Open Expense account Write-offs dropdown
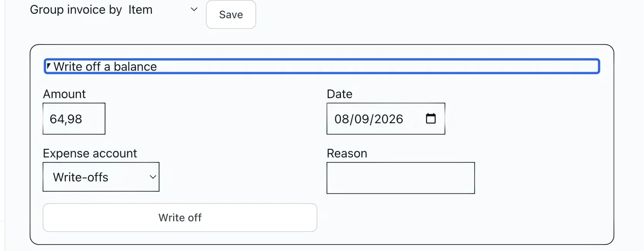This screenshot has width=644, height=251. click(x=101, y=177)
